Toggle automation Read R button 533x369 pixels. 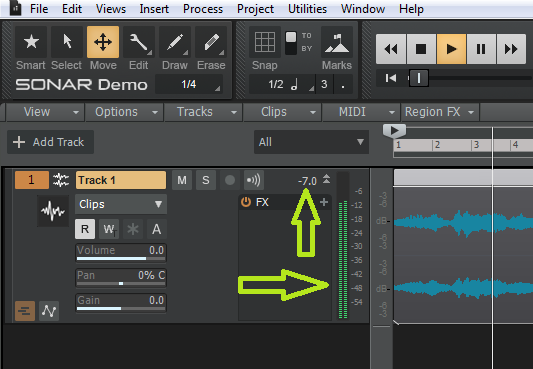85,229
